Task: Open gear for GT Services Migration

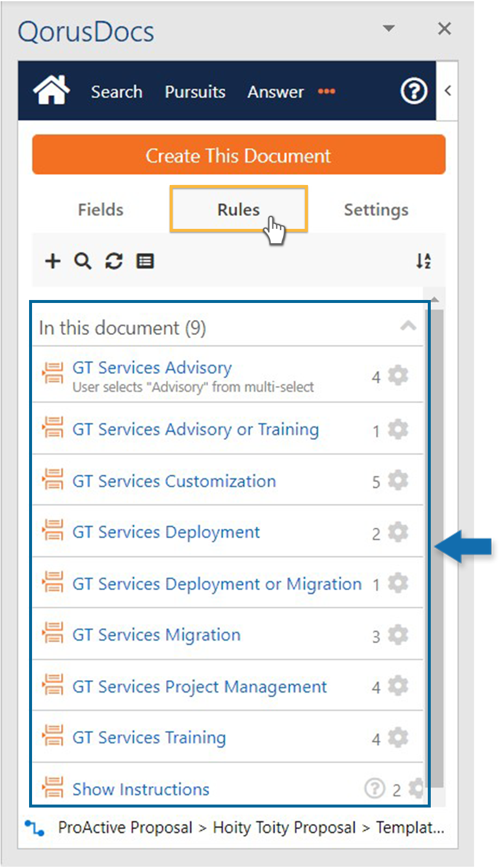Action: [x=398, y=635]
